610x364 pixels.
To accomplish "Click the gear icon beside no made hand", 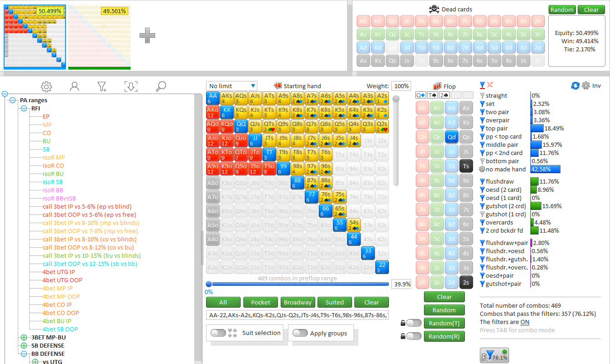I will click(483, 169).
